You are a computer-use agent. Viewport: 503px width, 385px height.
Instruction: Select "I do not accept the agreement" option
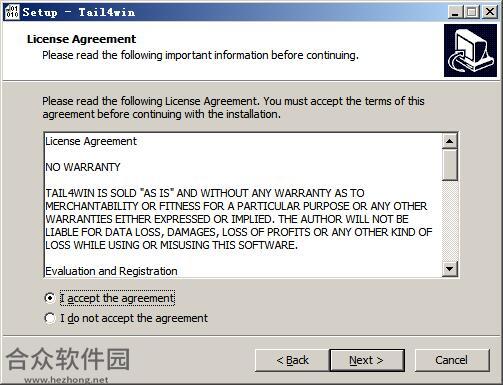(x=50, y=318)
